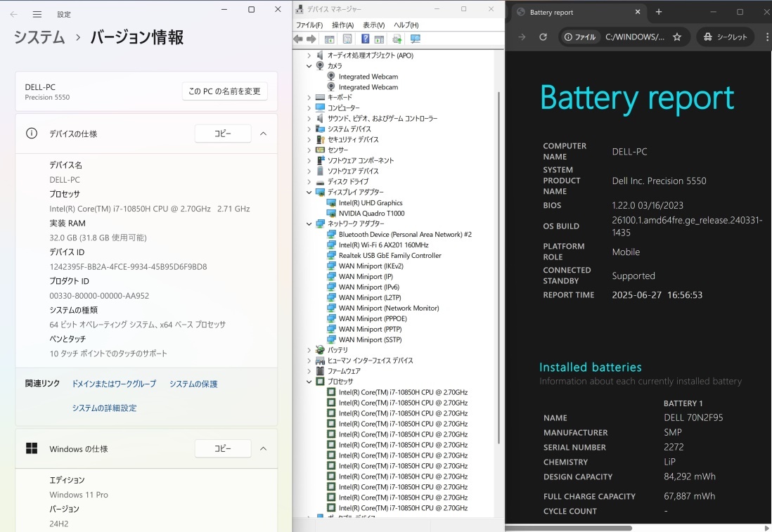This screenshot has width=772, height=532.
Task: Expand the センサー category
Action: [309, 150]
